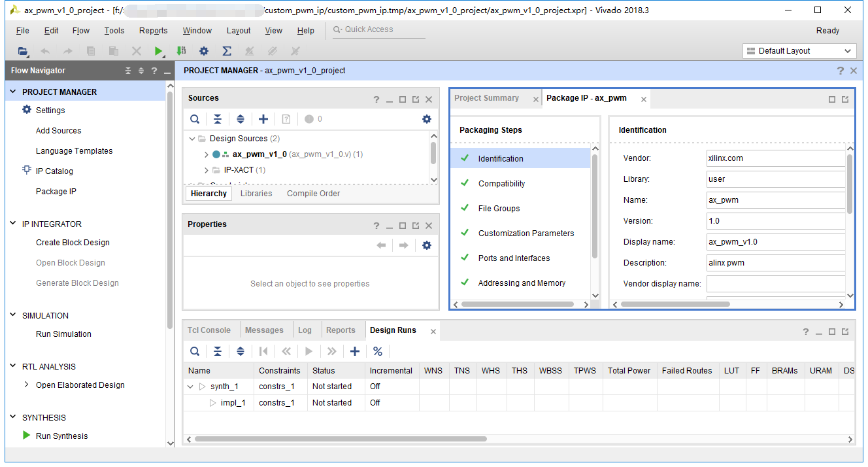Screen dimensions: 868x467
Task: Expand all runs in Design Runs
Action: coord(241,351)
